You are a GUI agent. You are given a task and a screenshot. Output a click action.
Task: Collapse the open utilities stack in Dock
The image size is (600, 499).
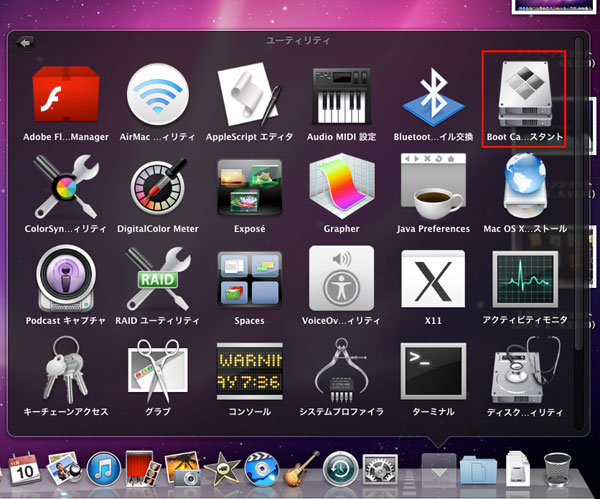click(439, 470)
